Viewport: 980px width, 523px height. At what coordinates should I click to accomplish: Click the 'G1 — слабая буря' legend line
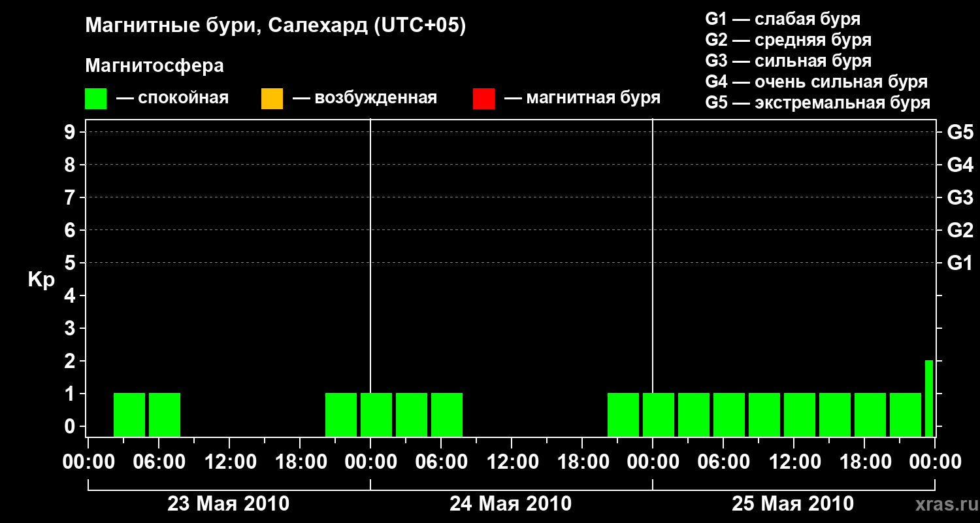[x=783, y=18]
